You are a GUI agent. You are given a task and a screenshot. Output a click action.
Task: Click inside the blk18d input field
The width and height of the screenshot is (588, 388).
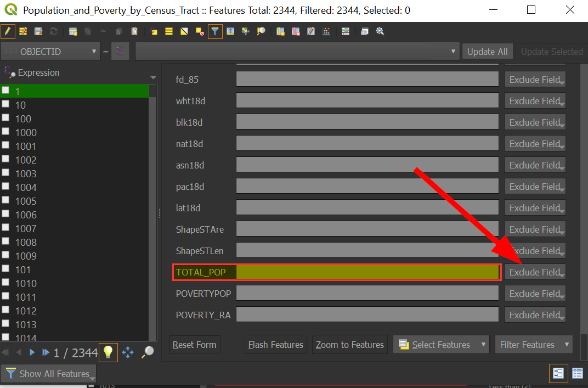[x=367, y=122]
